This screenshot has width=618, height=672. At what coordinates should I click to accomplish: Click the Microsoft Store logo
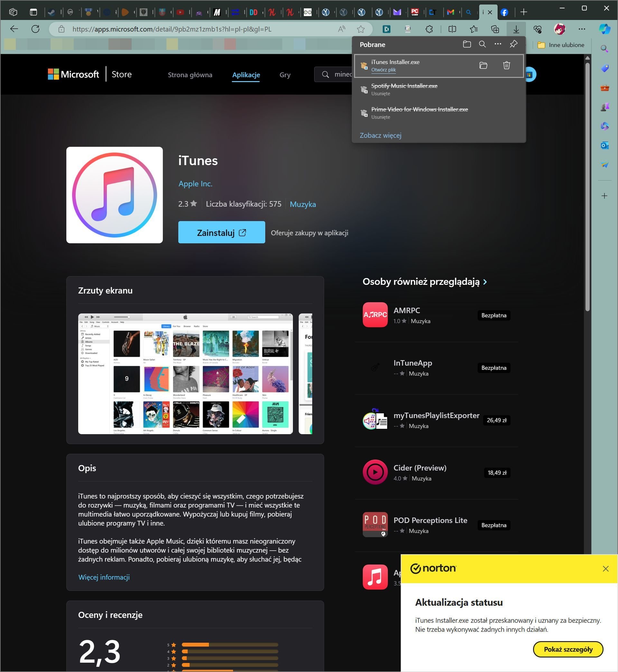point(73,74)
